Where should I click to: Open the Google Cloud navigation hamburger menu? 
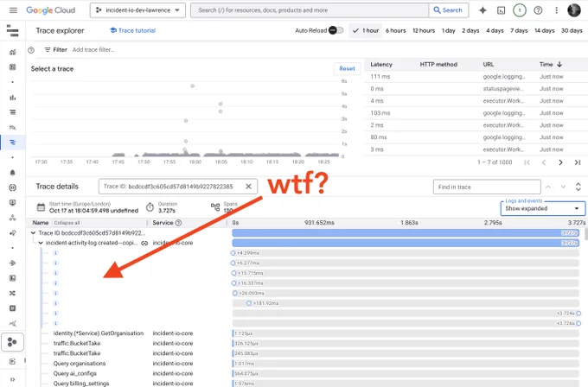click(x=13, y=10)
